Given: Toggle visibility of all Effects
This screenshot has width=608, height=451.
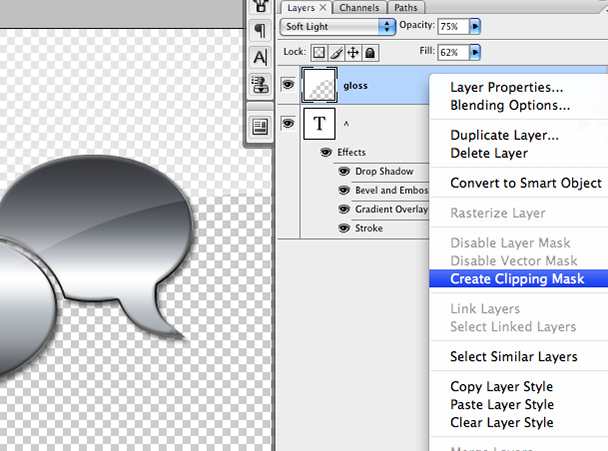Looking at the screenshot, I should (326, 152).
